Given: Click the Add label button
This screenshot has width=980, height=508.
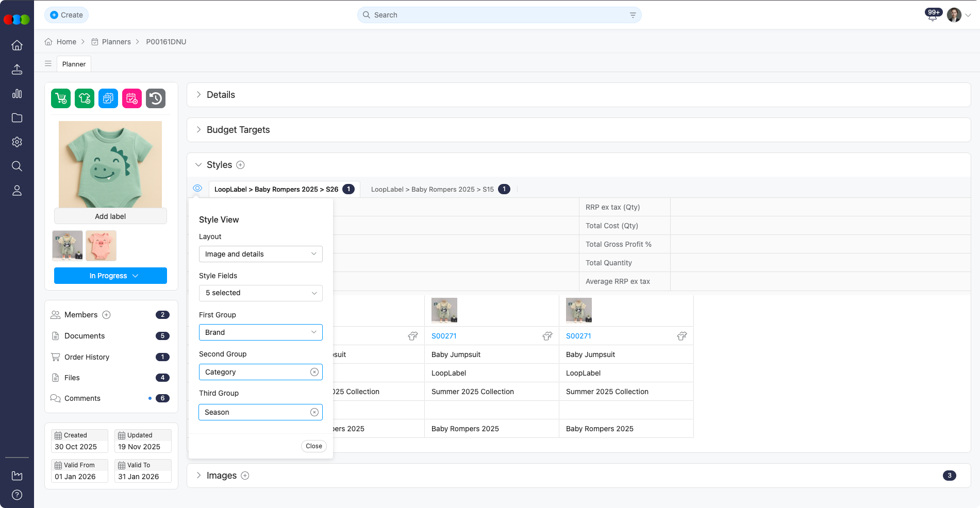Looking at the screenshot, I should (110, 216).
